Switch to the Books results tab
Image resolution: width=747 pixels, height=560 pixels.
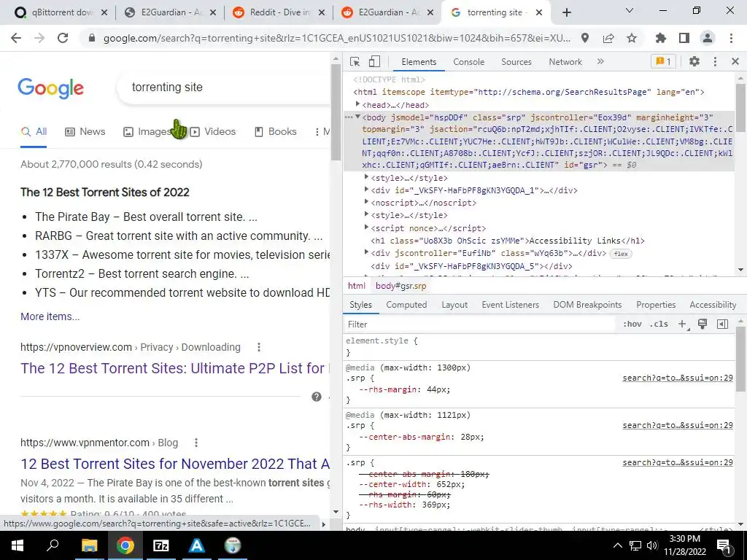[275, 132]
